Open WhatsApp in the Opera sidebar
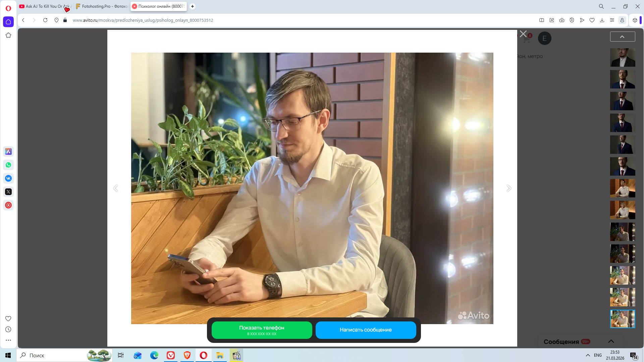 coord(8,165)
